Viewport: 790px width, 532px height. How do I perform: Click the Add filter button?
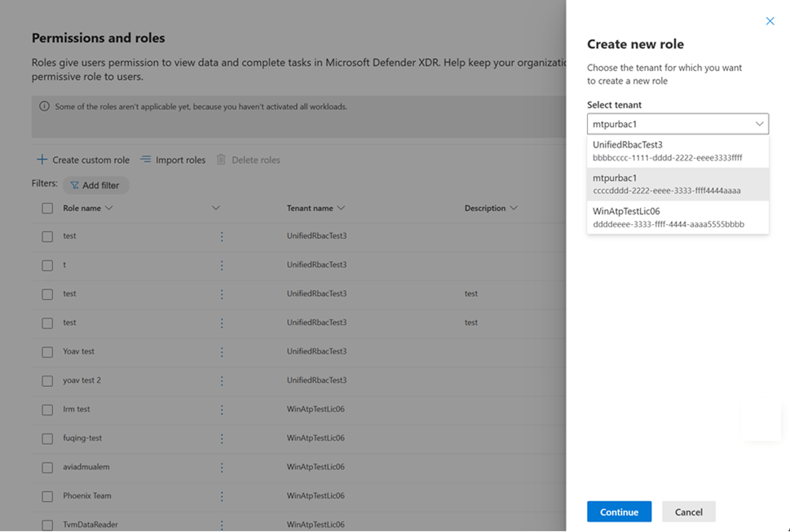point(95,186)
